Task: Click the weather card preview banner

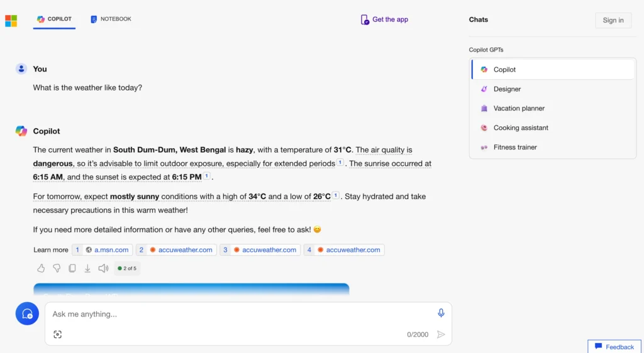Action: point(191,289)
